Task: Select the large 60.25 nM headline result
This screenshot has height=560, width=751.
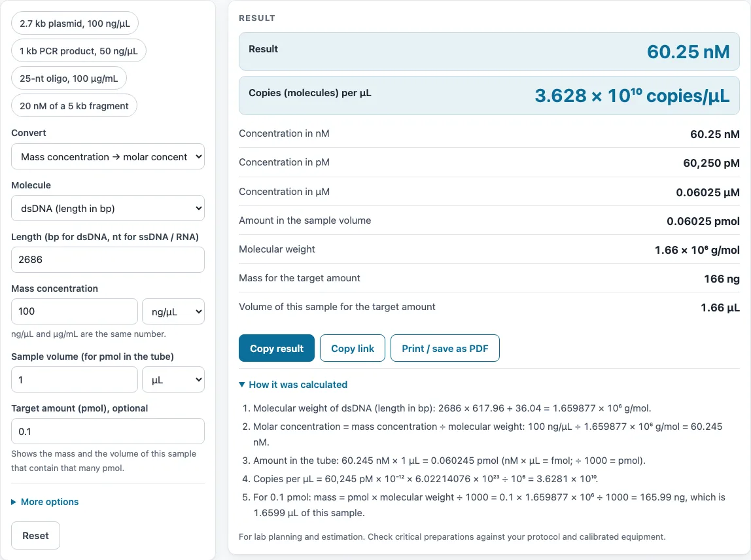Action: 688,52
